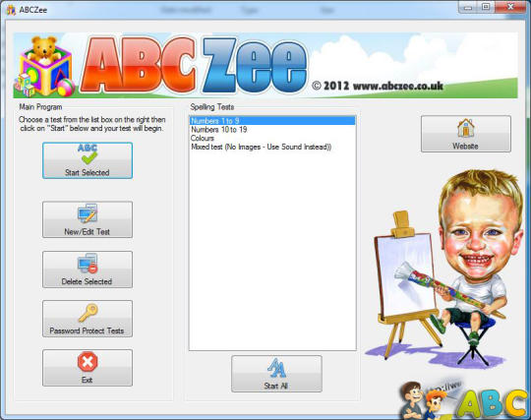Screen dimensions: 531x420
Task: Click the Start Selected button
Action: [x=88, y=160]
